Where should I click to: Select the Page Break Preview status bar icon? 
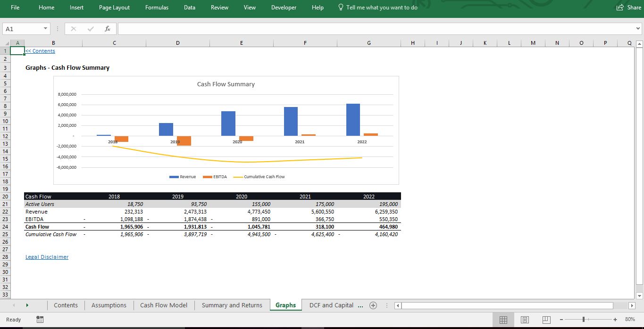pyautogui.click(x=545, y=320)
